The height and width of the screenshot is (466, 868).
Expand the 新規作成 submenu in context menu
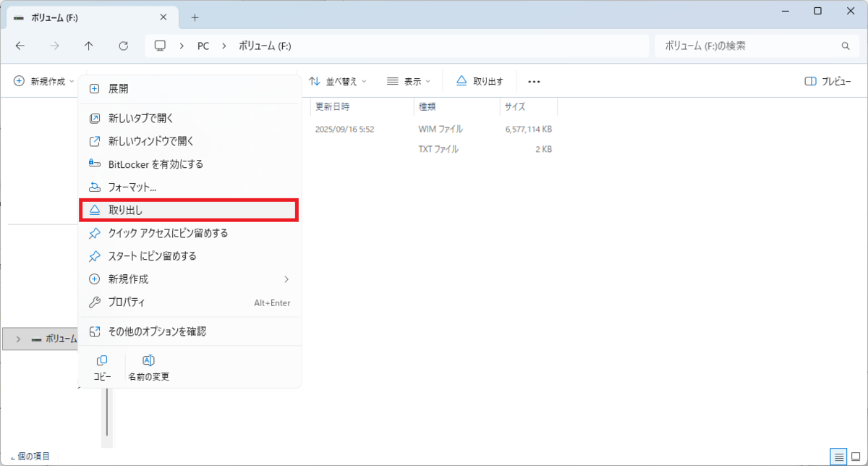tap(189, 279)
